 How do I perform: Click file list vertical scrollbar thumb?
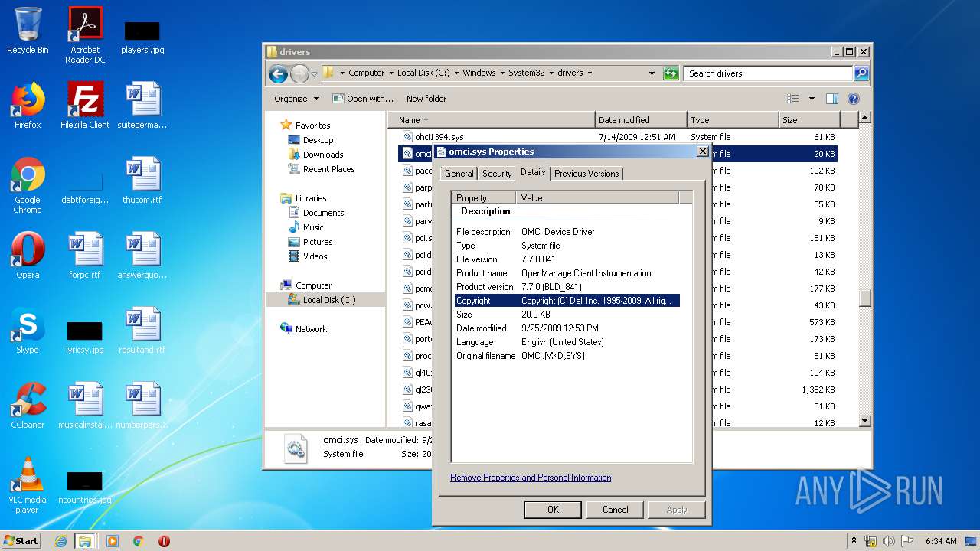(x=865, y=298)
